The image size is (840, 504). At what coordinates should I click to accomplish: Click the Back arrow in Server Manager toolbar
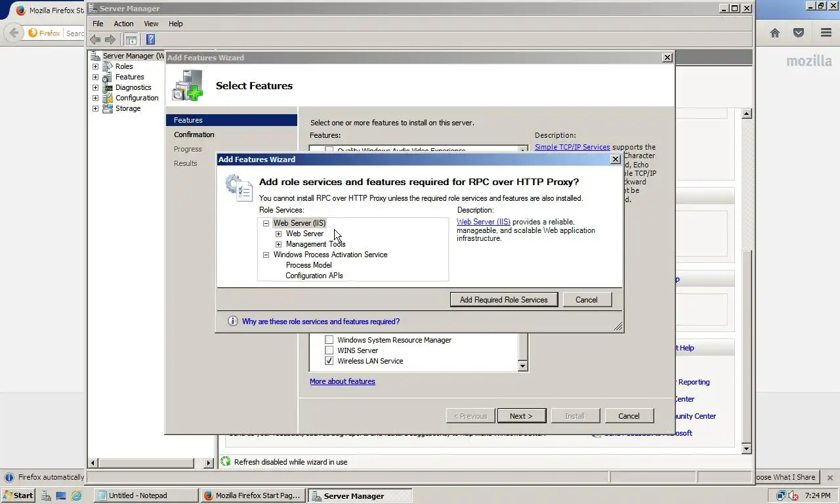tap(95, 39)
